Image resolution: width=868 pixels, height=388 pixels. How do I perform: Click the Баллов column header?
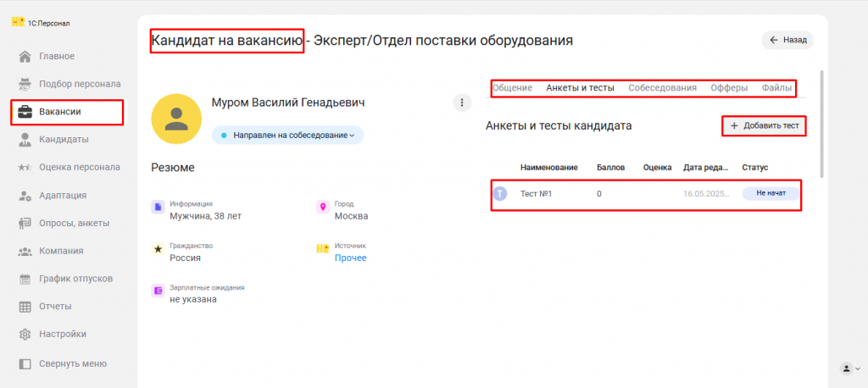(x=610, y=167)
